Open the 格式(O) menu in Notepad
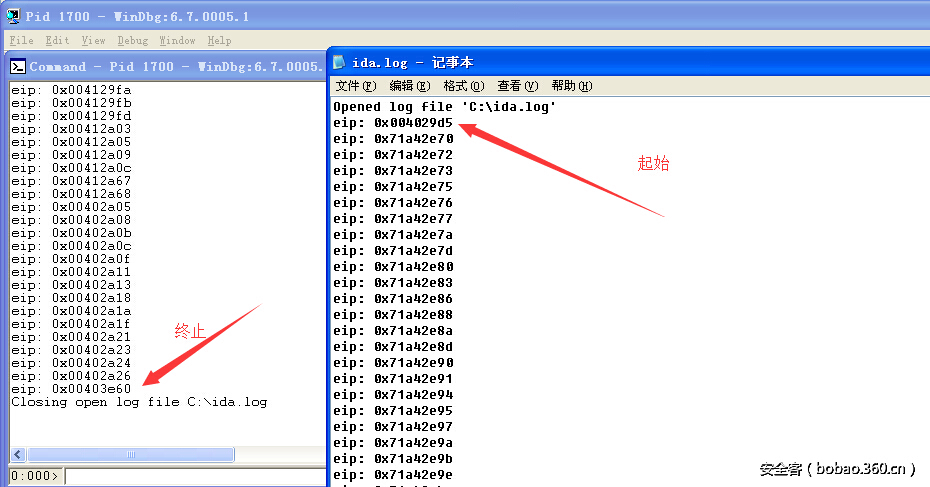The image size is (930, 487). coord(463,86)
